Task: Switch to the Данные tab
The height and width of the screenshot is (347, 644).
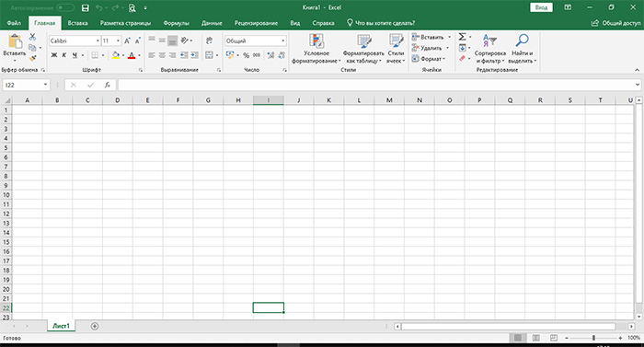Action: tap(212, 23)
